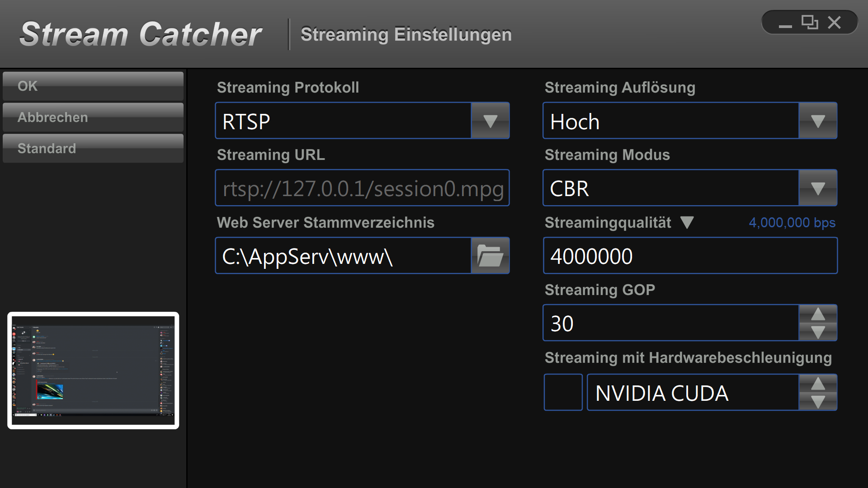Decrease Streaming GOP value with down arrow
The image size is (868, 488).
point(818,332)
